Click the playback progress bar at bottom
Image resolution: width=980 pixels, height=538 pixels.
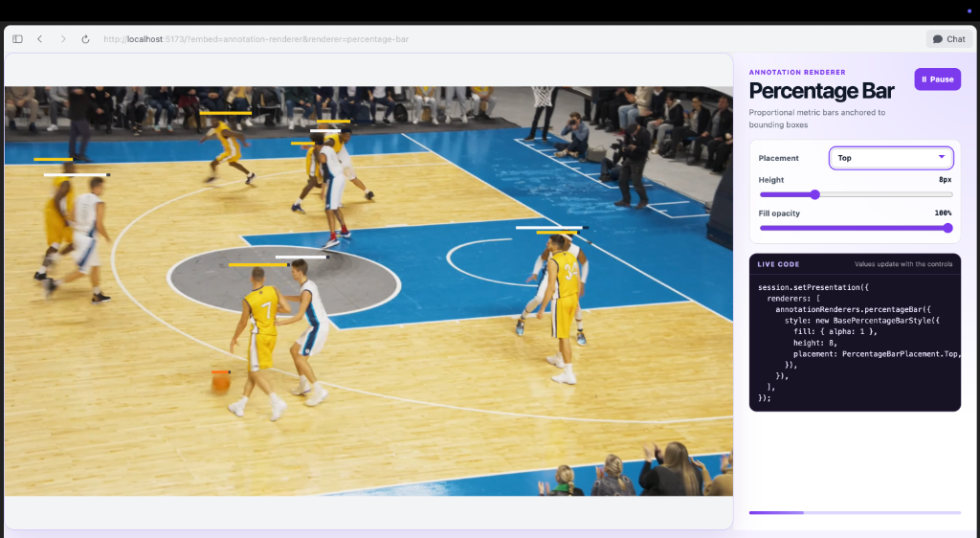tap(855, 513)
